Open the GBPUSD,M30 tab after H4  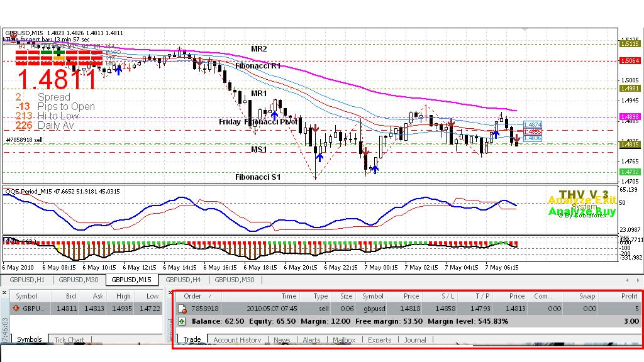235,280
